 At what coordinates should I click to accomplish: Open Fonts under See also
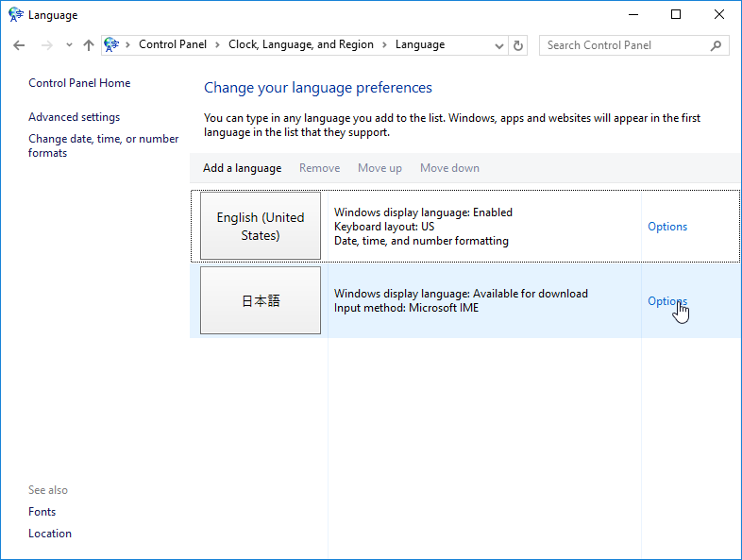point(42,512)
